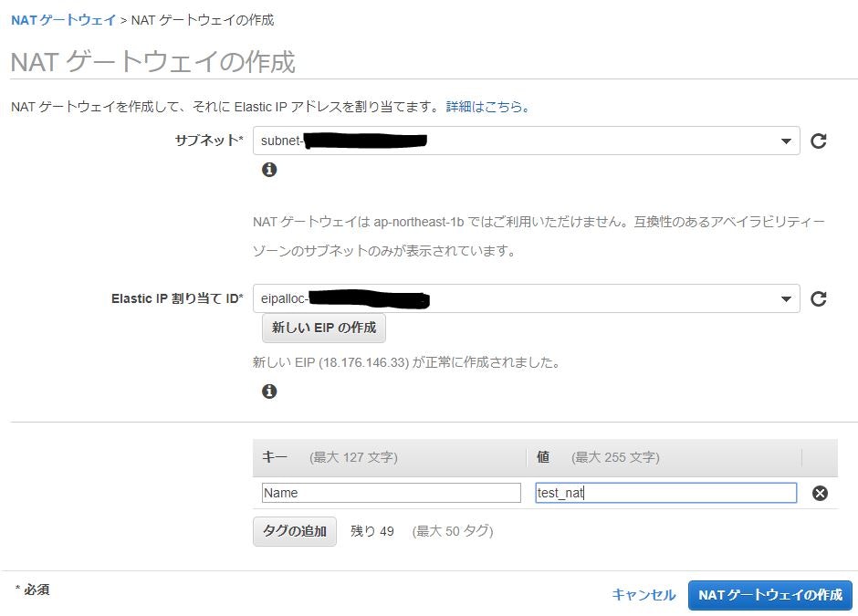The height and width of the screenshot is (616, 858).
Task: Click the 新しい EIP の作成 button
Action: pyautogui.click(x=324, y=328)
